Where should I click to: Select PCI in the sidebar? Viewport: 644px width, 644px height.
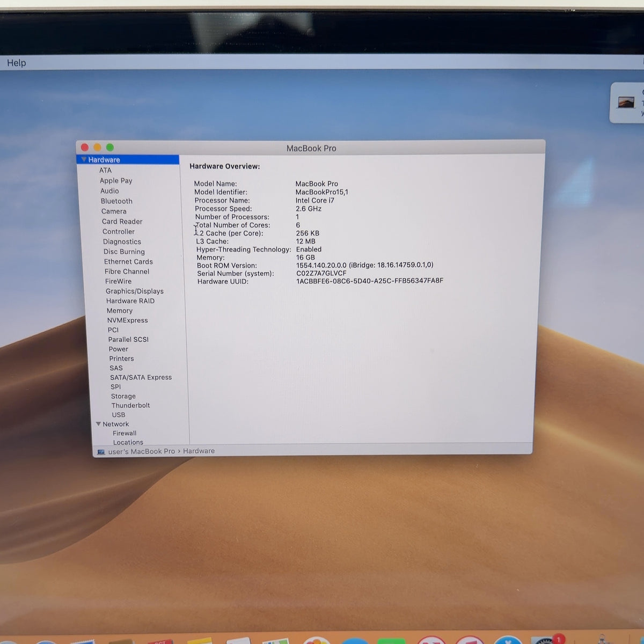113,330
